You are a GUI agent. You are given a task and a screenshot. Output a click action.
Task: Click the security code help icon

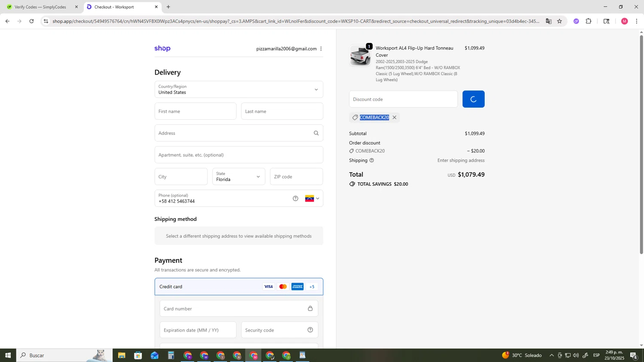310,330
